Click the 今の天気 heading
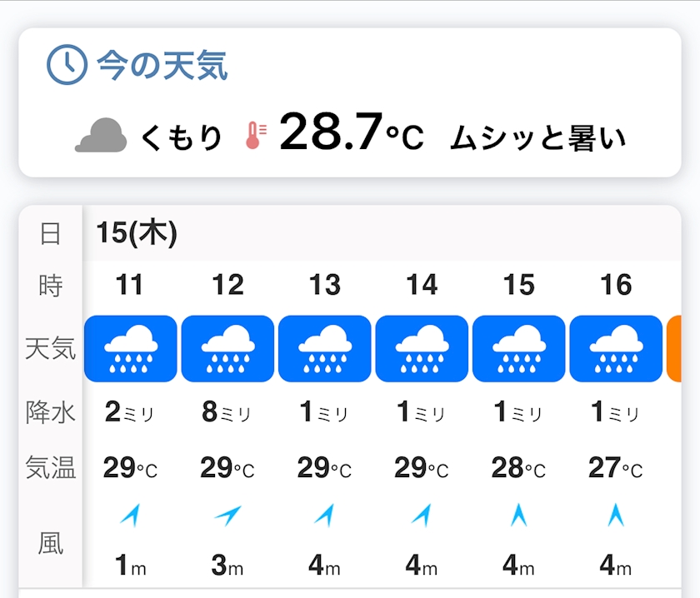Image resolution: width=700 pixels, height=598 pixels. click(x=162, y=65)
